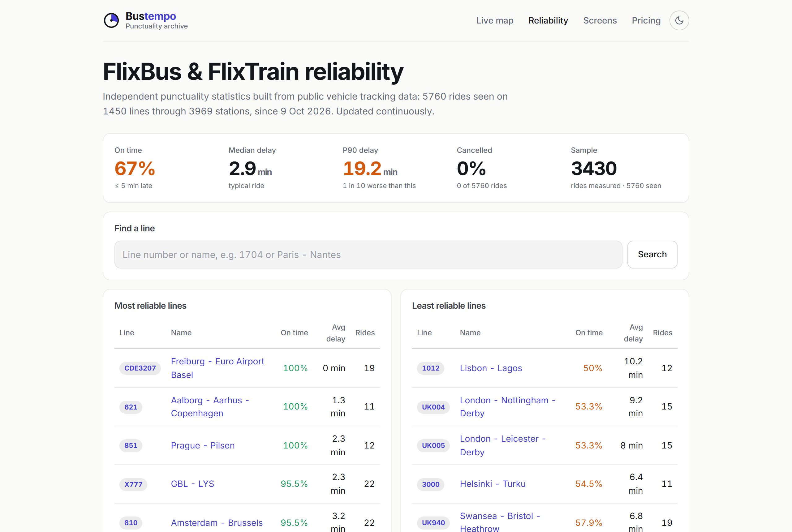
Task: Click the 3000 line badge
Action: 430,484
